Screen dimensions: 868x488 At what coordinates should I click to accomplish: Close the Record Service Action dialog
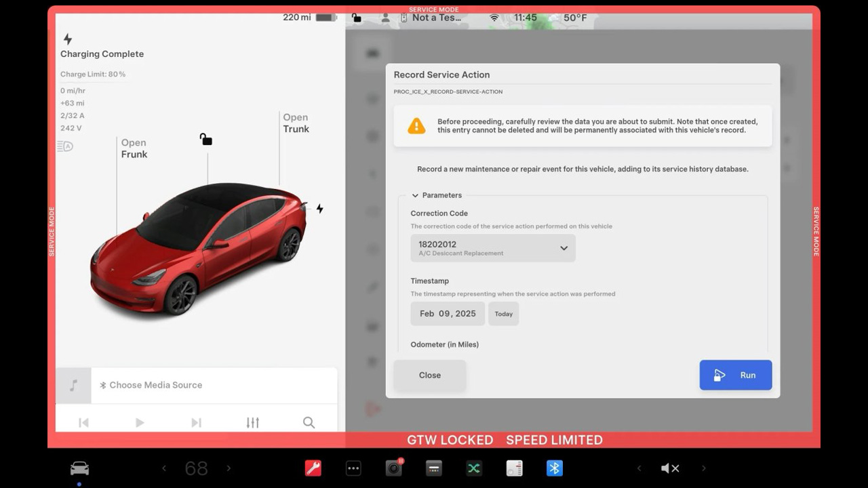(x=430, y=375)
